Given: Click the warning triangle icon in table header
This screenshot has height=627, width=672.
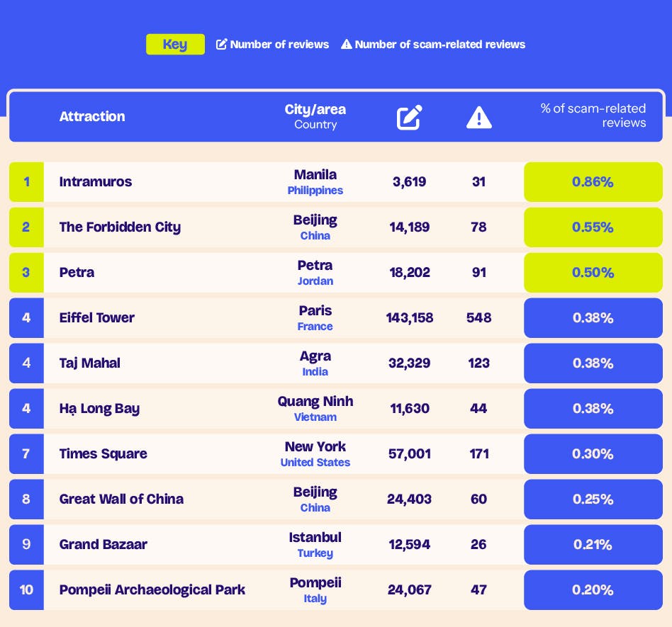Looking at the screenshot, I should click(478, 117).
